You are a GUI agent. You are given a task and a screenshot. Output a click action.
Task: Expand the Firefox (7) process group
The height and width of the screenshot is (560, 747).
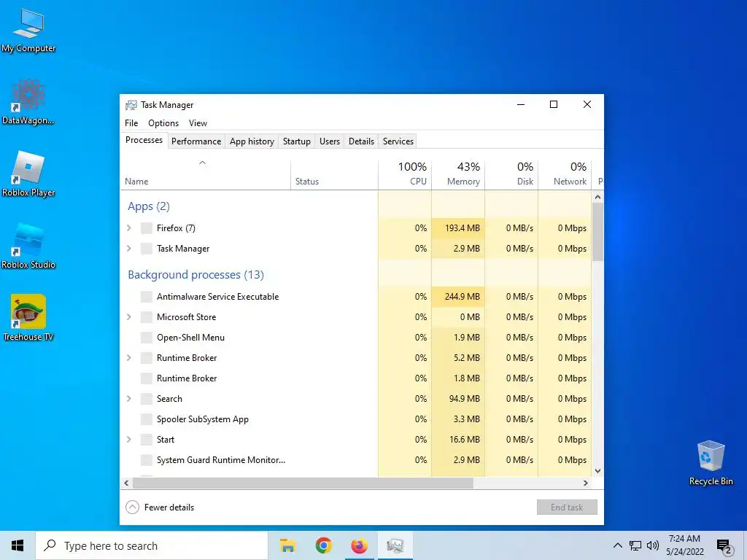tap(128, 228)
